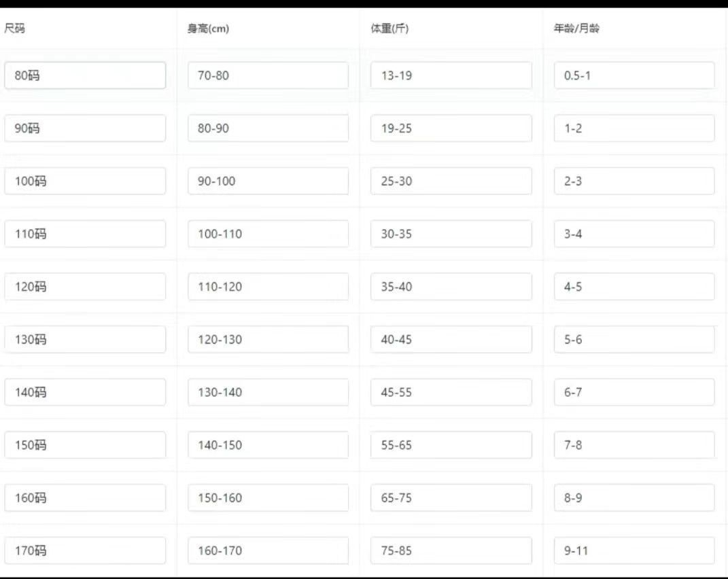Select the weight field showing 19-25
Screen dimensions: 728x579
(451, 128)
